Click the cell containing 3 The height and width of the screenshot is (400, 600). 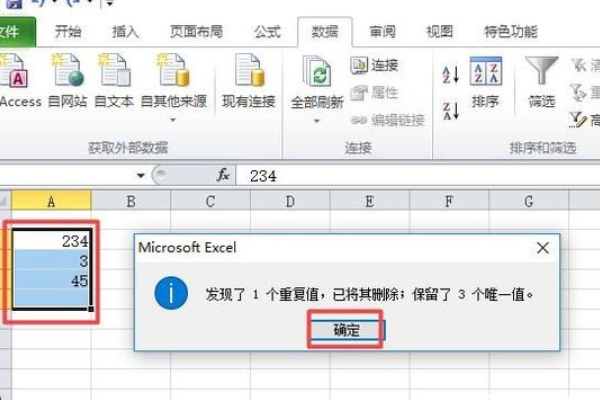pyautogui.click(x=51, y=261)
